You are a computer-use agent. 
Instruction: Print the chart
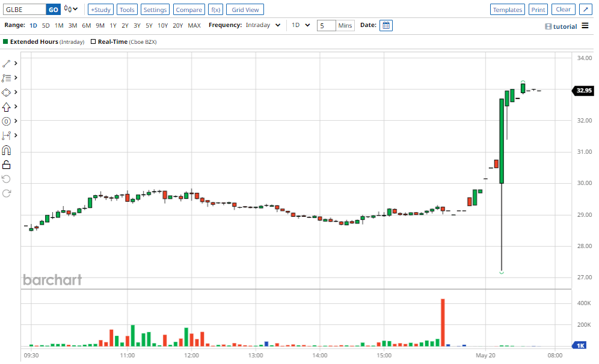pos(538,10)
